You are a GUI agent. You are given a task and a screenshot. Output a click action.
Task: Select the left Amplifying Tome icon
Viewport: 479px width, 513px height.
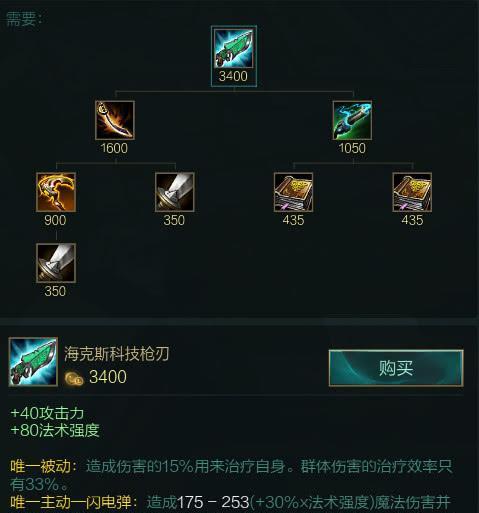tap(293, 192)
